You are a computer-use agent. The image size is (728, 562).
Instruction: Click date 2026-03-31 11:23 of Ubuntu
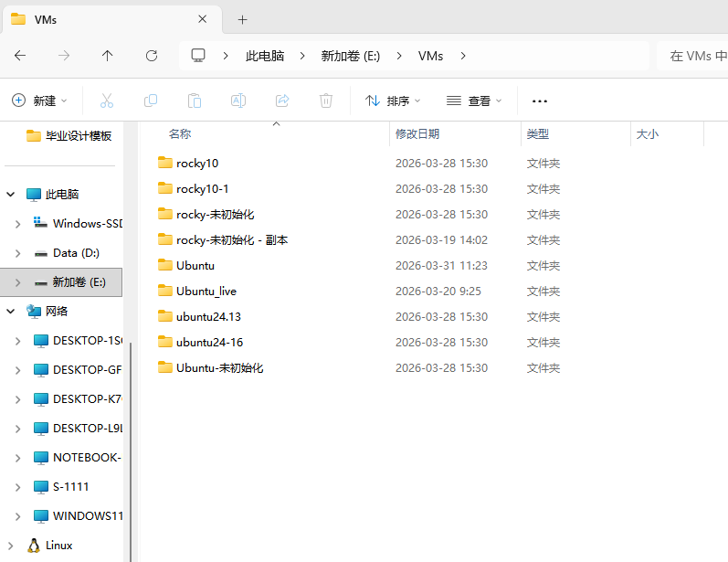[x=441, y=265]
